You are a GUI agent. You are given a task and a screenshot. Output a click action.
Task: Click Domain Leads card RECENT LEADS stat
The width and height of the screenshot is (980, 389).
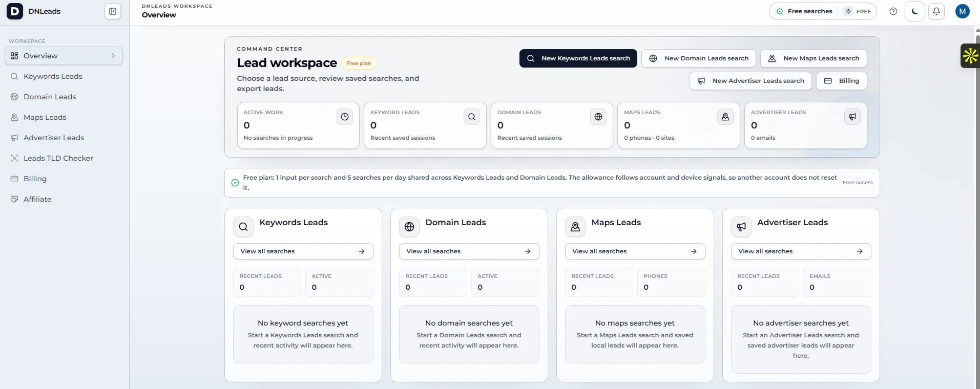(433, 282)
